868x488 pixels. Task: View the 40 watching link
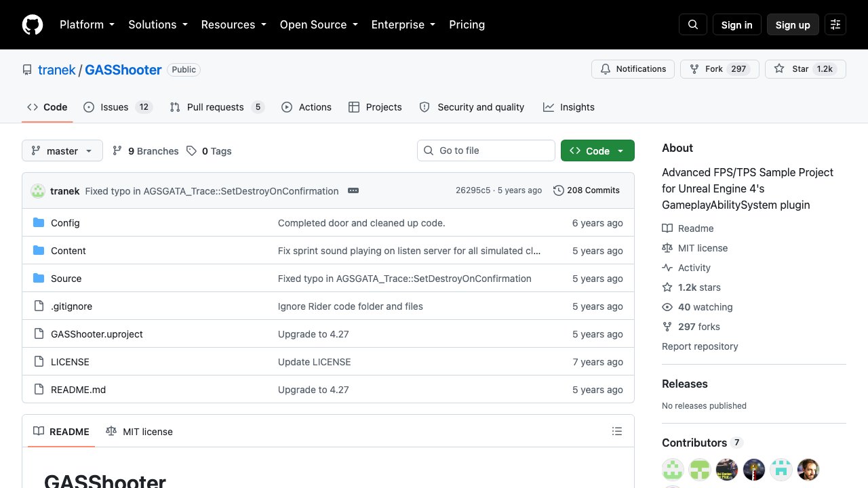point(697,307)
